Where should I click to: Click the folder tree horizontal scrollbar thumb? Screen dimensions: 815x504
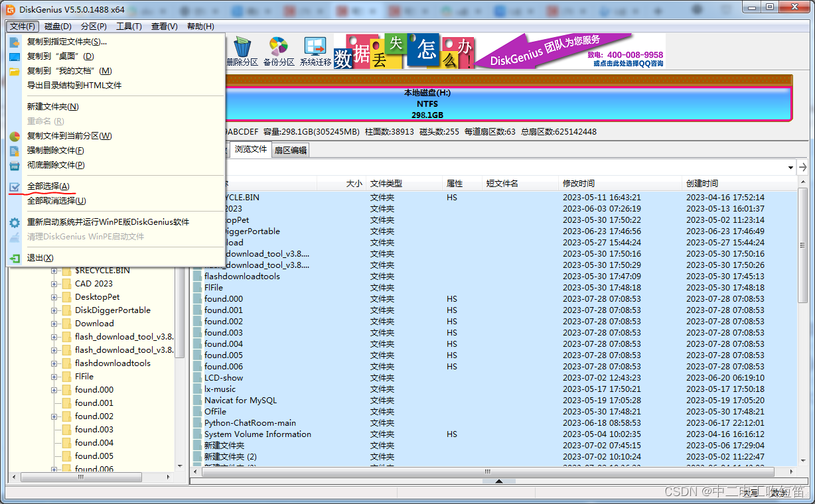(x=81, y=477)
